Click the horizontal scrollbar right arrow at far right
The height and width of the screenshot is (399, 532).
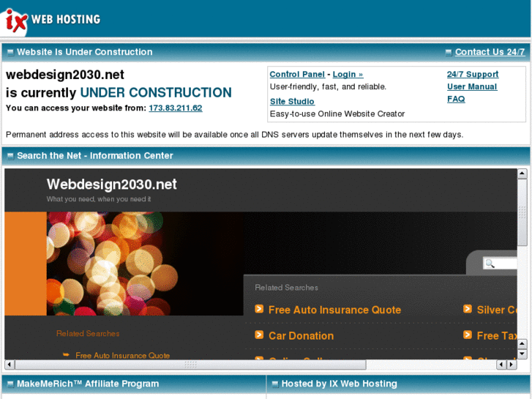point(512,365)
